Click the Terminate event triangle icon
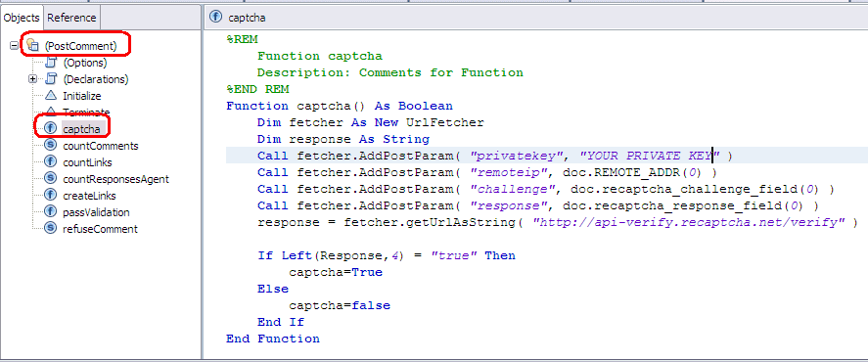 51,111
